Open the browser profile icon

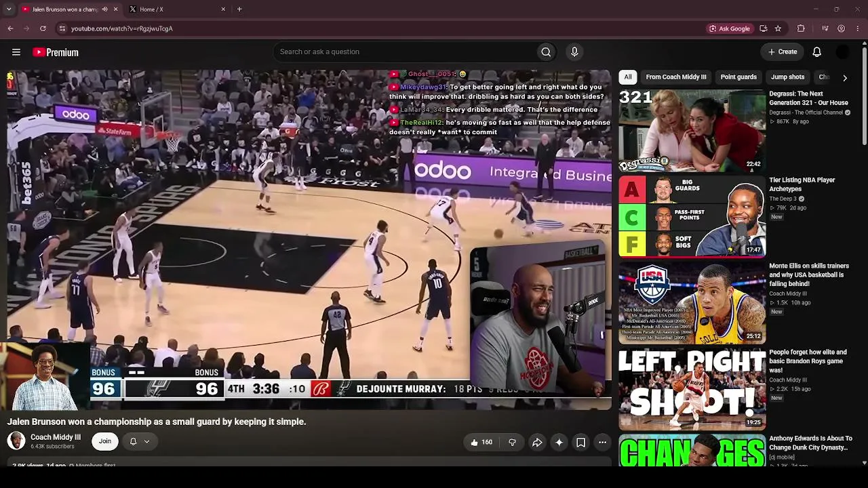[842, 28]
